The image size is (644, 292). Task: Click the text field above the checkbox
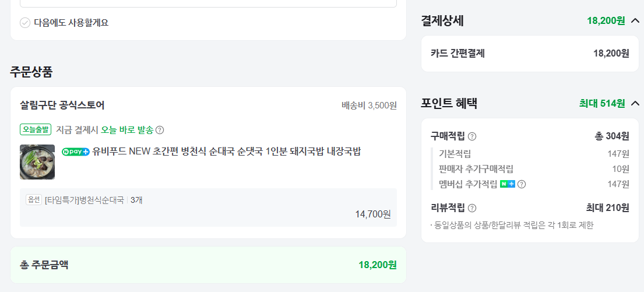[208, 3]
